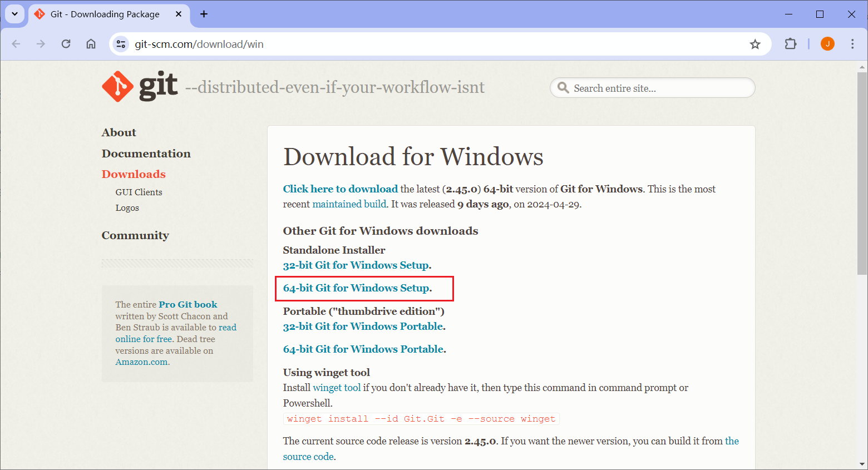Open the Logos page

click(127, 208)
